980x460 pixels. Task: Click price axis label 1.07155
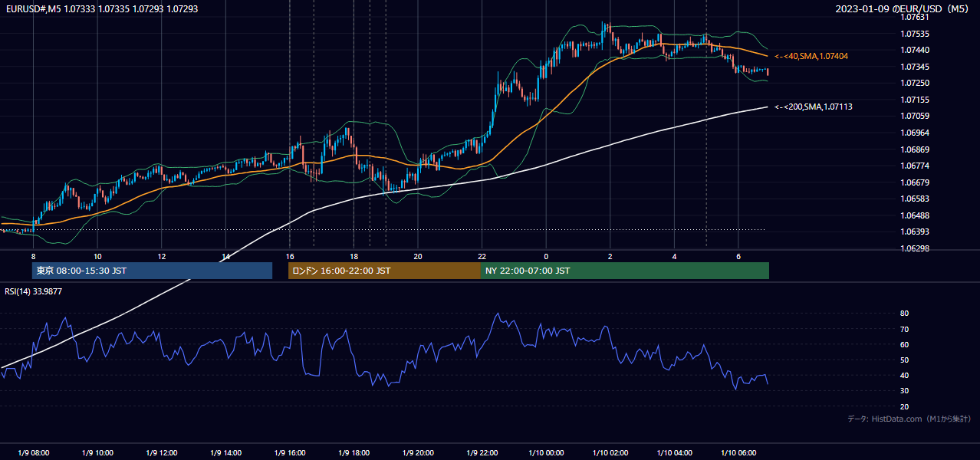coord(915,100)
